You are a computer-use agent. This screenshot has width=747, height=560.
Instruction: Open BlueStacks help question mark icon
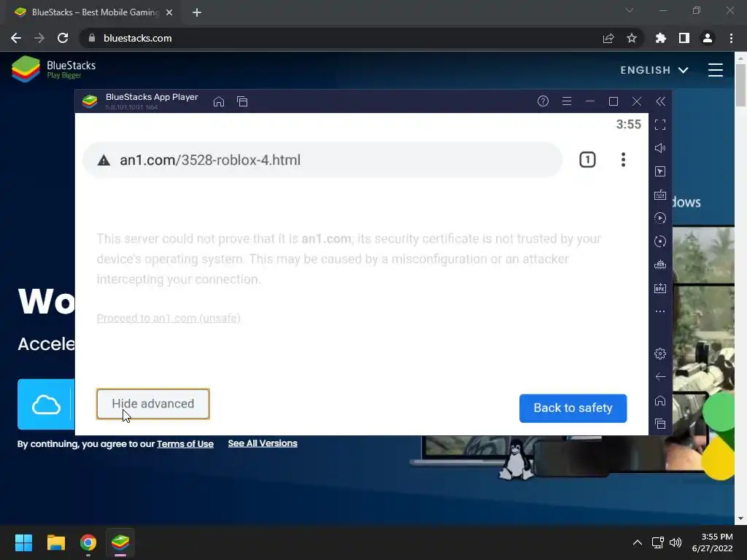pos(543,101)
